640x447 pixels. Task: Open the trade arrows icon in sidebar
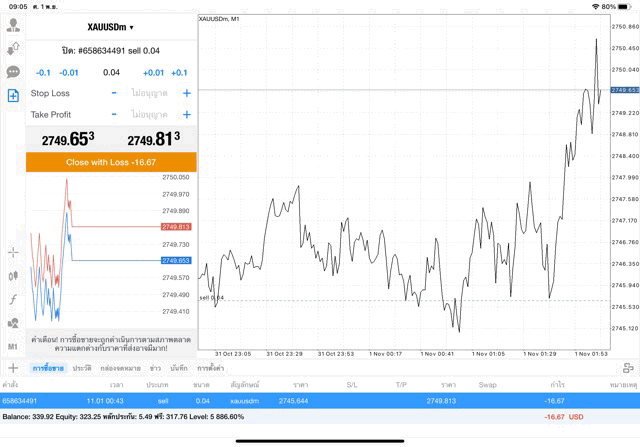click(x=13, y=48)
